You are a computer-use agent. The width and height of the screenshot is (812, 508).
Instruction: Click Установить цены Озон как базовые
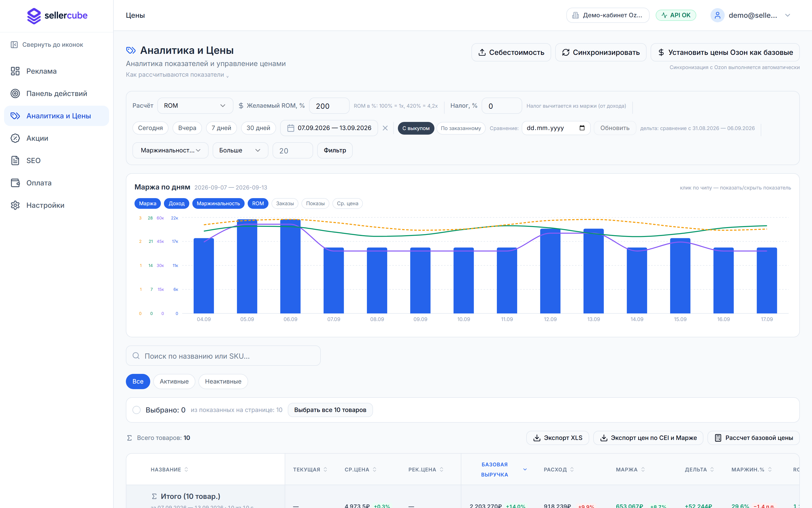[725, 52]
